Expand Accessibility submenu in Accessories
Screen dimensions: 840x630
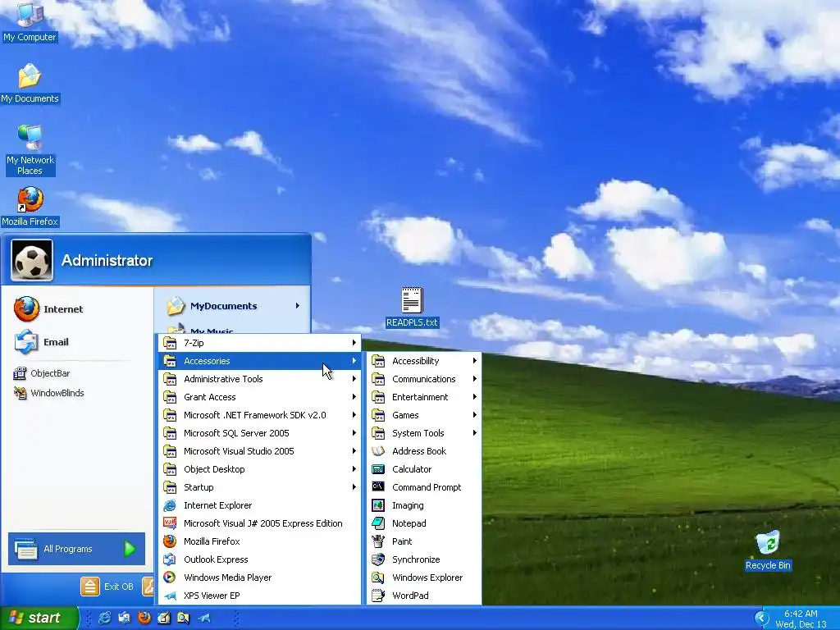[424, 361]
